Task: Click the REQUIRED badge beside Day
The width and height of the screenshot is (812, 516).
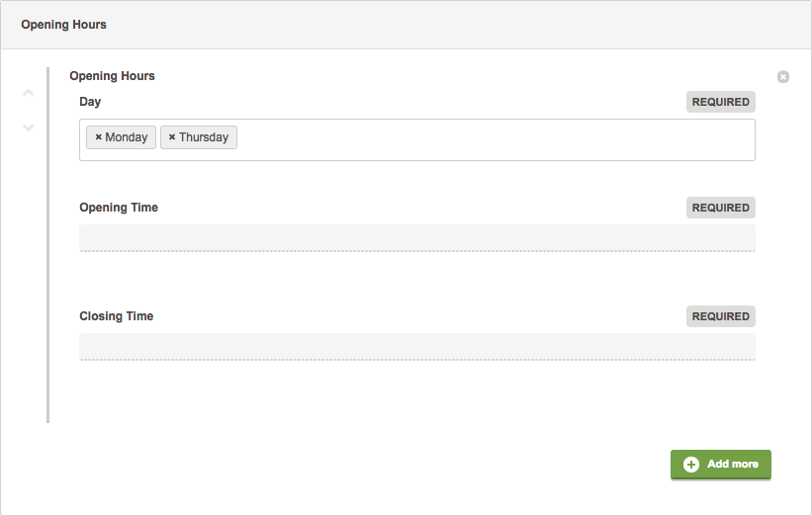Action: click(720, 102)
